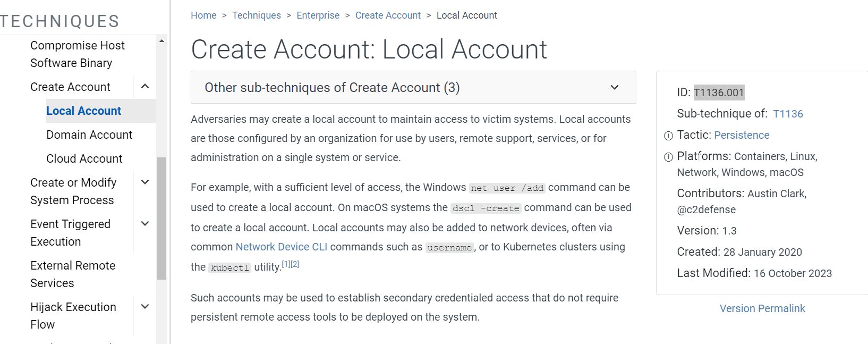
Task: Expand Create or Modify System Process
Action: pos(145,182)
